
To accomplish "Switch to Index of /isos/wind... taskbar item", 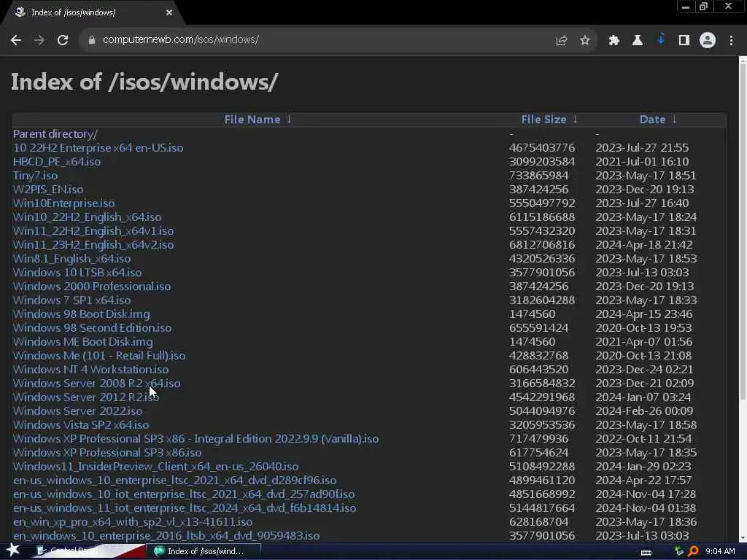I will [x=204, y=551].
